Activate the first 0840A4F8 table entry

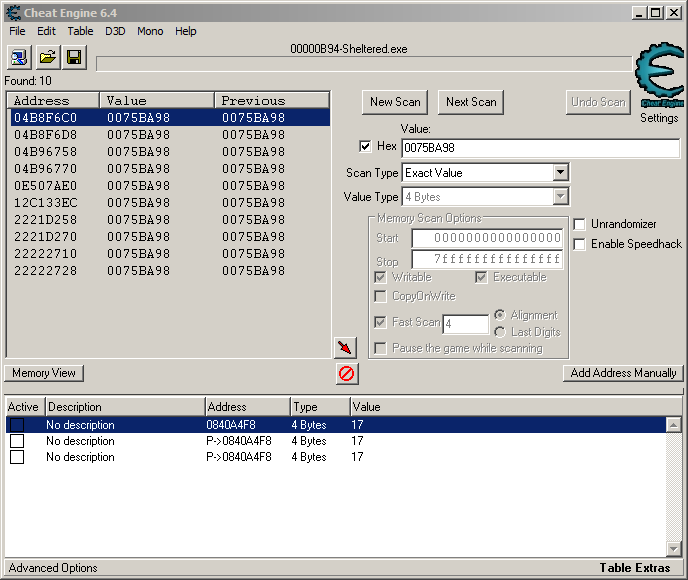17,425
